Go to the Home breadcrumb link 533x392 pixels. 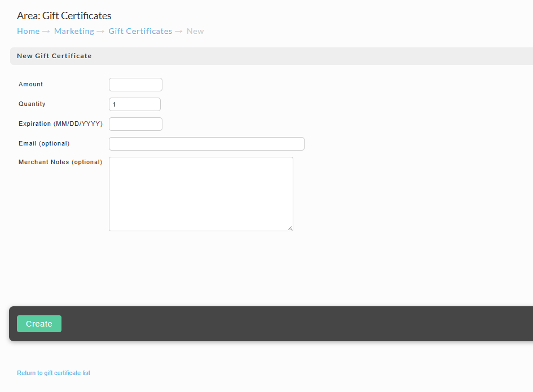tap(28, 31)
